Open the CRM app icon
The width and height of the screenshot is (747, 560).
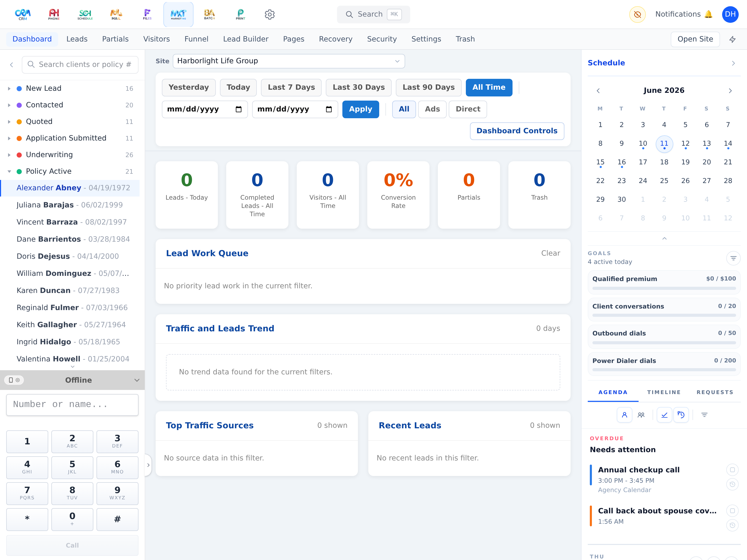click(23, 15)
